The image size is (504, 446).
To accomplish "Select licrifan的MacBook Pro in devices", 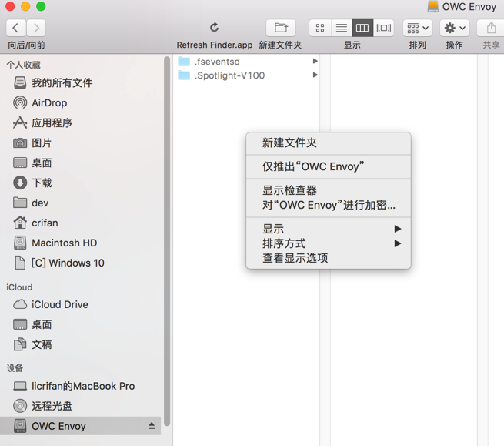I will (x=80, y=386).
